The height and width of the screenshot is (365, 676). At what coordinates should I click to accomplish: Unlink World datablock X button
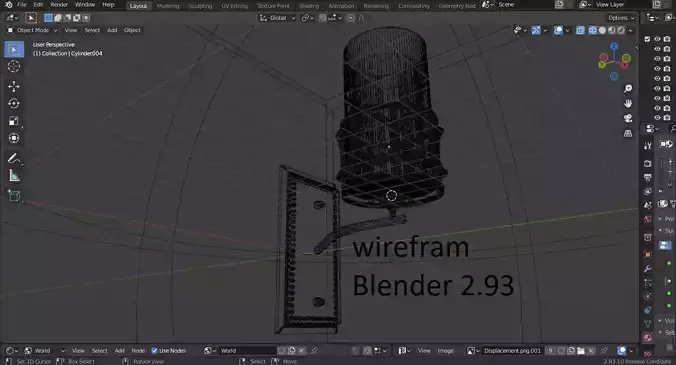[301, 351]
